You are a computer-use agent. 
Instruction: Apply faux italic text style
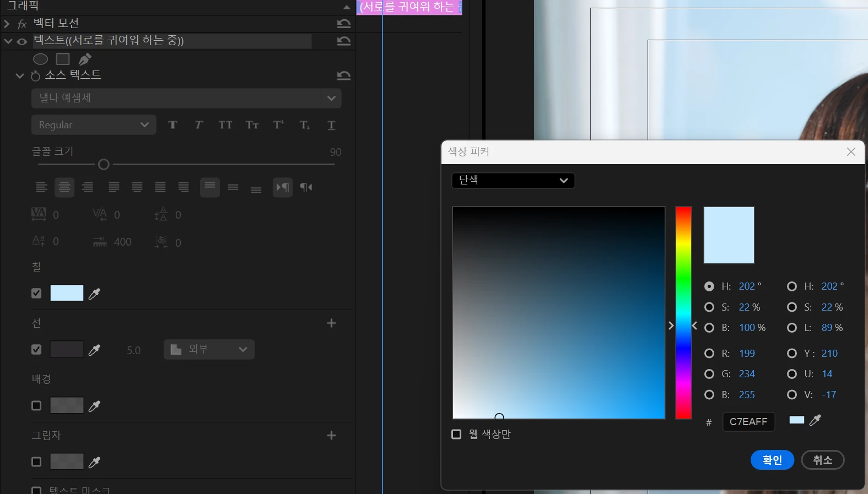point(198,125)
